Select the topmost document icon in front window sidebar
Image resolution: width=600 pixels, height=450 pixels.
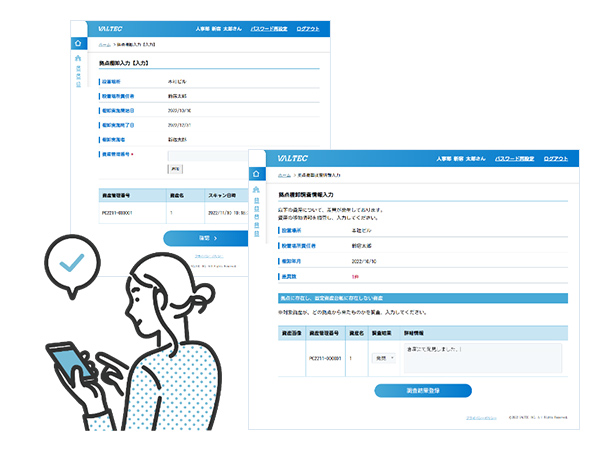tap(257, 201)
